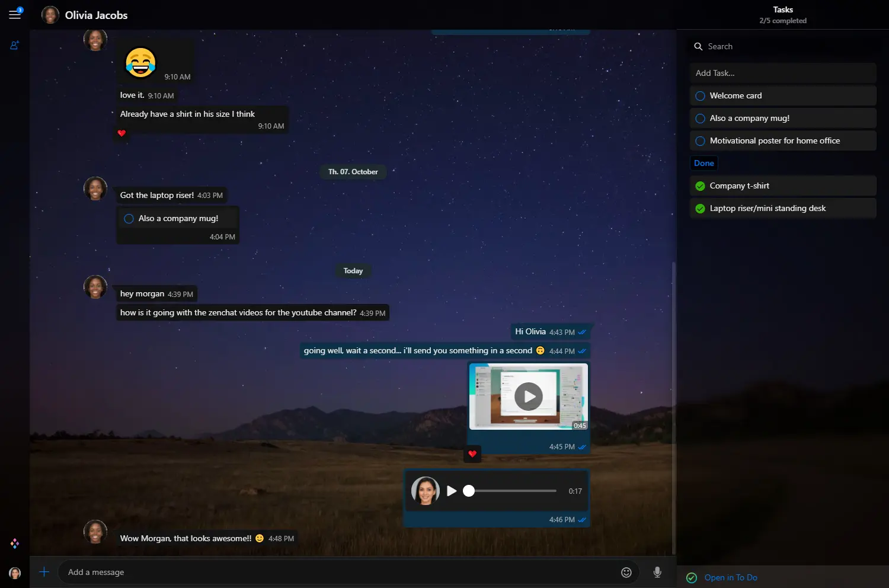
Task: Click the voice message progress slider
Action: coord(513,491)
